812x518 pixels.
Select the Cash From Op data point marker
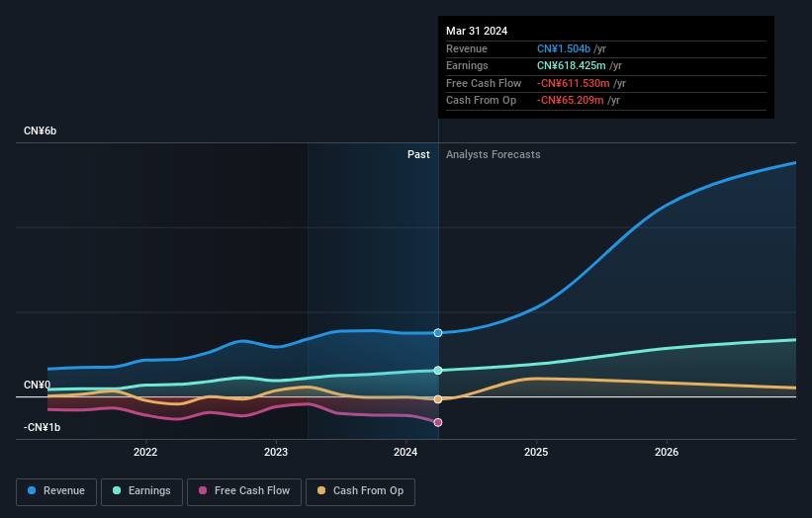pyautogui.click(x=438, y=399)
